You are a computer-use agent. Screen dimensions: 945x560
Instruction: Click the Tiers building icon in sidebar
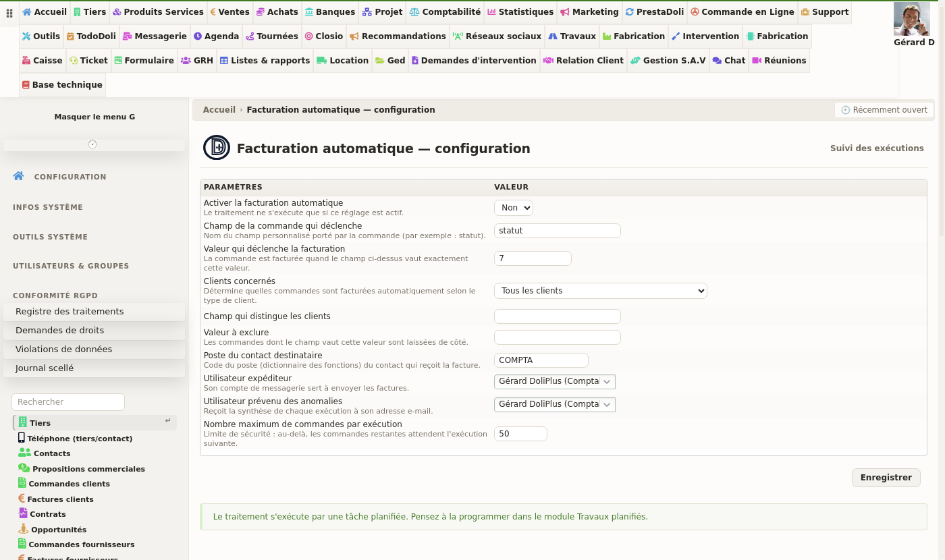click(22, 422)
